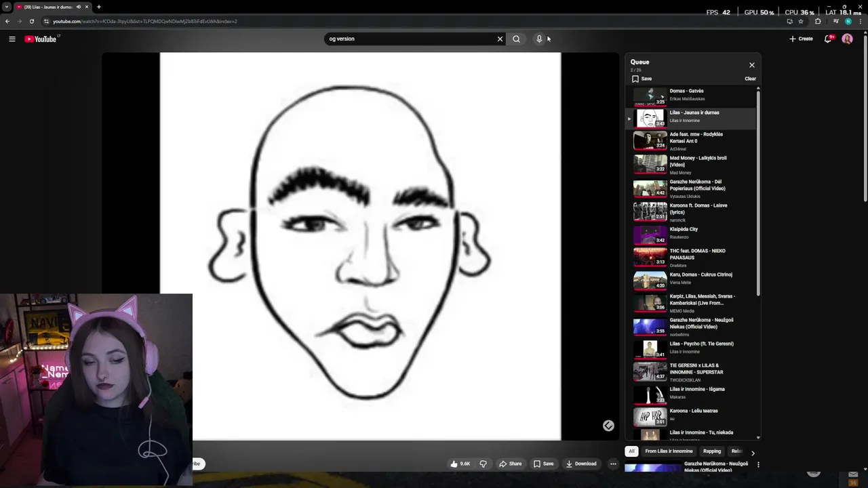Play Garazhe Nerūkoma - Neužgoš Niekas in queue
The image size is (868, 488).
pyautogui.click(x=690, y=327)
